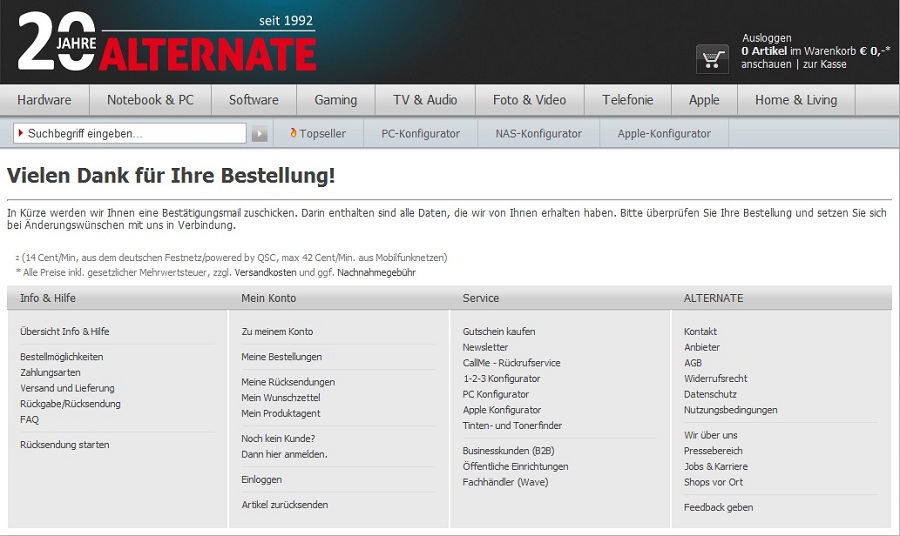
Task: Open Meine Rücksendungen
Action: point(288,382)
